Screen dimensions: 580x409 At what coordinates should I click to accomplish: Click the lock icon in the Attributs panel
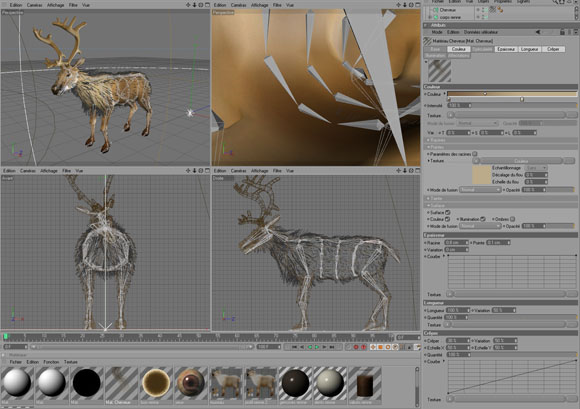point(562,32)
